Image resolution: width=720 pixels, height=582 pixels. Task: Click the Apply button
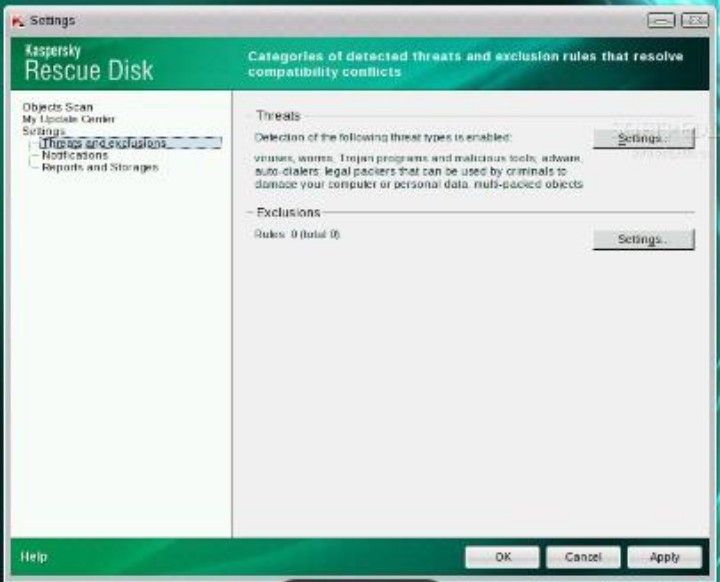pos(664,557)
